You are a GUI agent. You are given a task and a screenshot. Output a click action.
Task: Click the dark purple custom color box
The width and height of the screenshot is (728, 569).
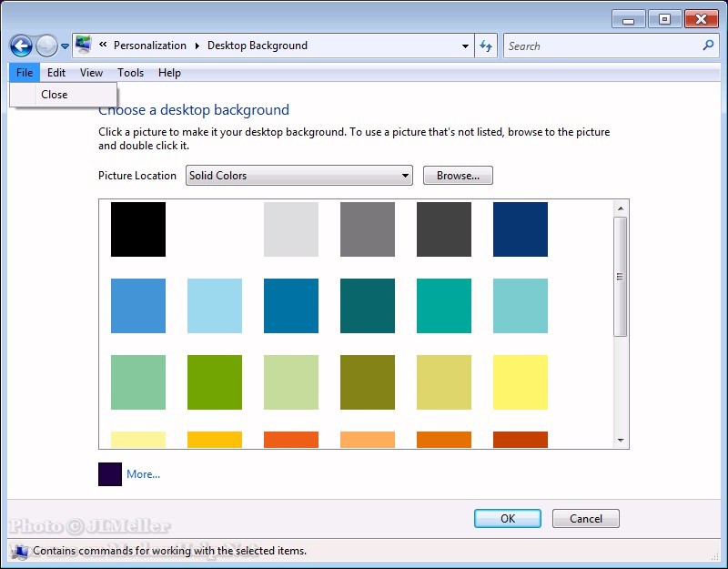click(x=110, y=474)
